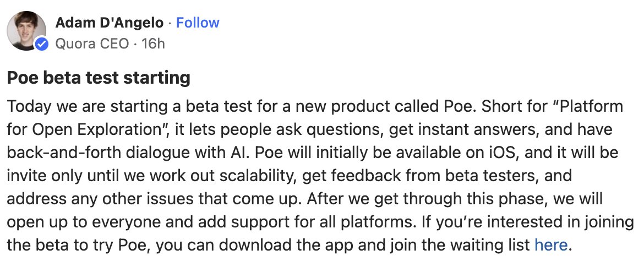Click the word 'iOS' in the post
Screen dimensions: 644x261
[503, 153]
